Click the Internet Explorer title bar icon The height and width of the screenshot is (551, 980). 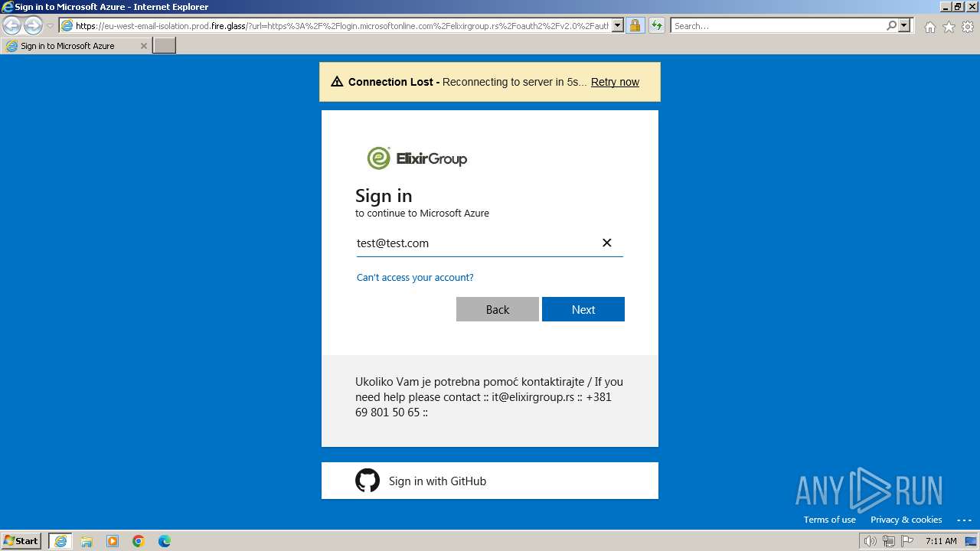pos(8,7)
